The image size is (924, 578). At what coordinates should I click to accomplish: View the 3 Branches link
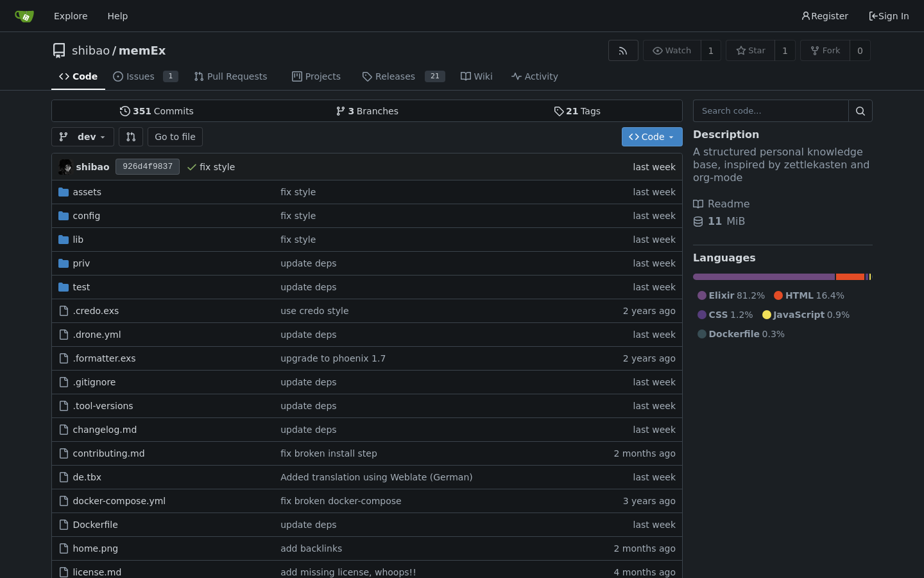click(x=367, y=111)
